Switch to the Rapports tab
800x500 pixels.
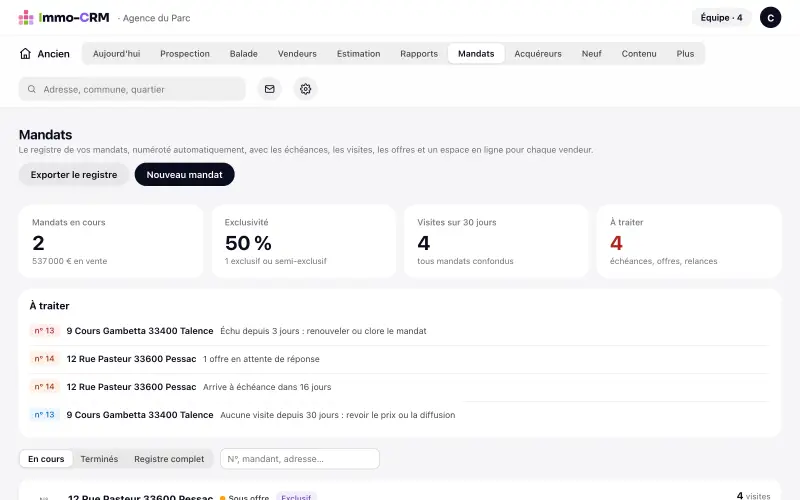pyautogui.click(x=419, y=54)
